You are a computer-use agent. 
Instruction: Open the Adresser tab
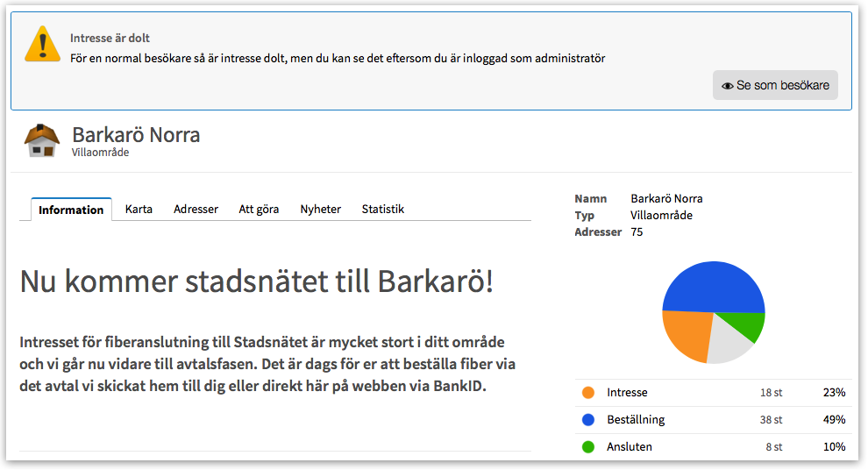[196, 210]
